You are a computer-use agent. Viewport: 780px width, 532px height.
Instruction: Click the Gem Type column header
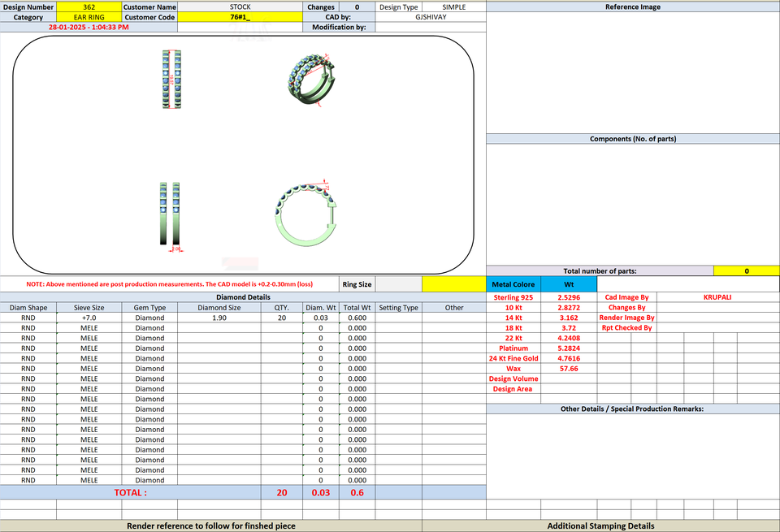click(x=149, y=308)
